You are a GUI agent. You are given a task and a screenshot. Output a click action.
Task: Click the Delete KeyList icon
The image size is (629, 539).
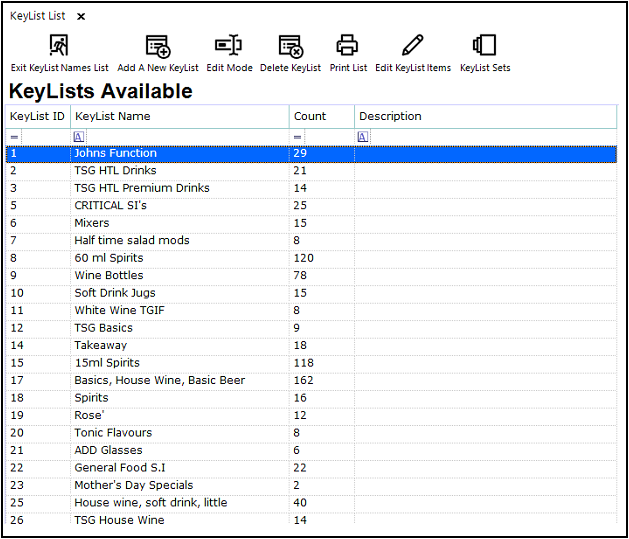(x=290, y=46)
